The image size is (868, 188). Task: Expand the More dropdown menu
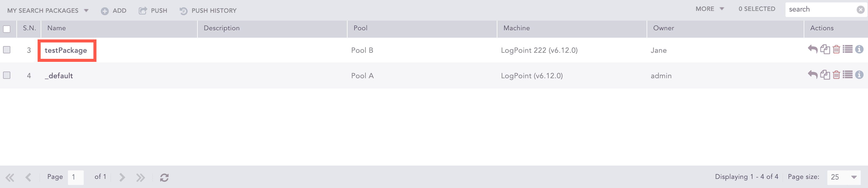click(x=709, y=9)
